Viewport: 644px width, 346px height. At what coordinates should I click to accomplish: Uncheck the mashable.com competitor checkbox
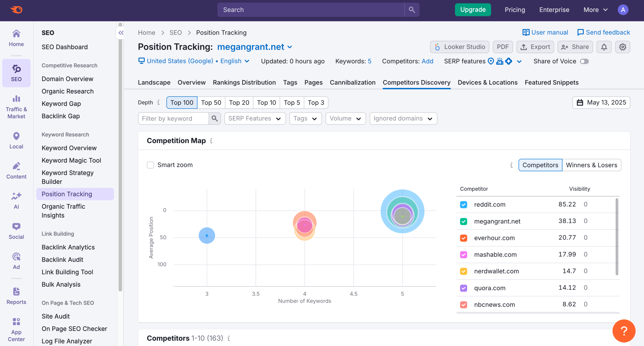(464, 254)
